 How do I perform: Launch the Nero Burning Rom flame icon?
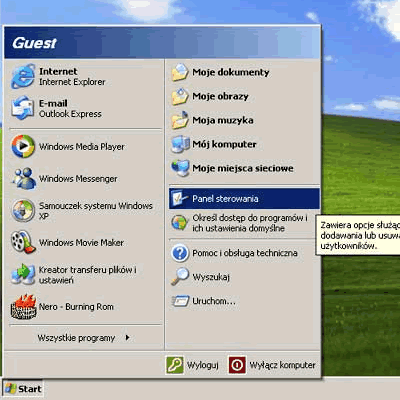point(23,306)
